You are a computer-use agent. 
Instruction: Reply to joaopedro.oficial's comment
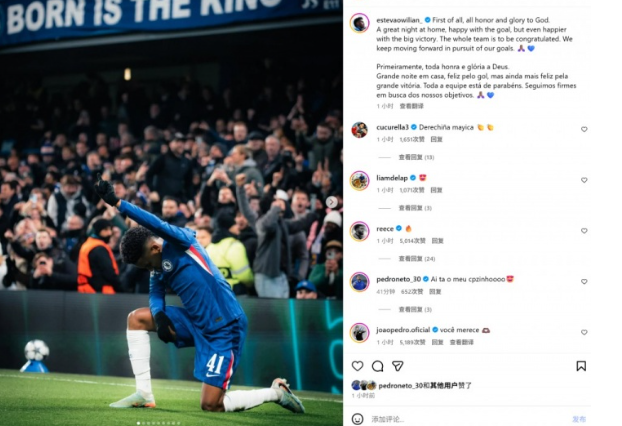click(437, 342)
